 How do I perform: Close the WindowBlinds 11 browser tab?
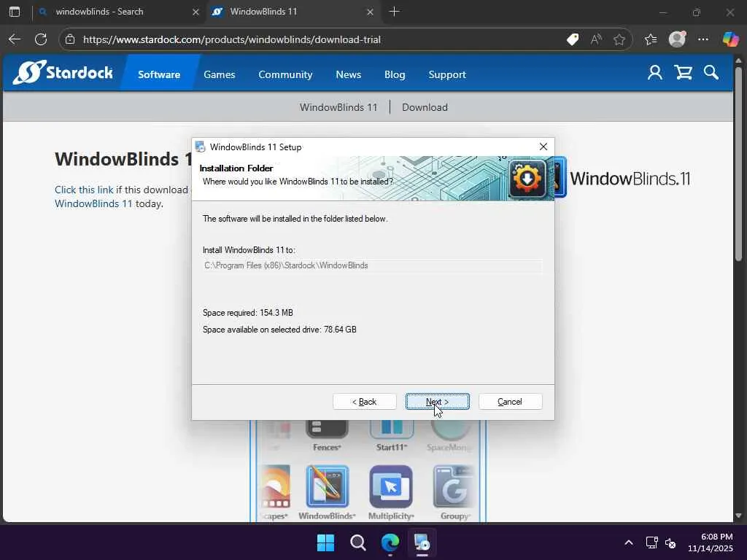click(x=370, y=12)
